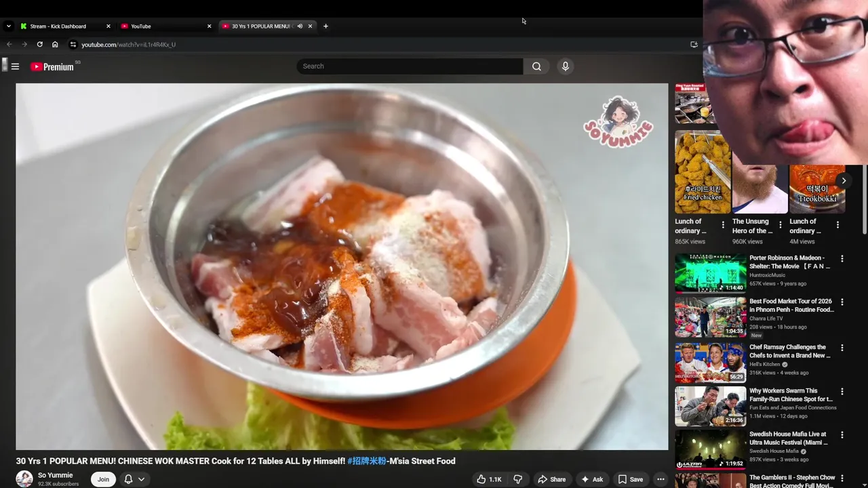868x488 pixels.
Task: Open options for Swedish House Mafia video
Action: click(x=842, y=435)
